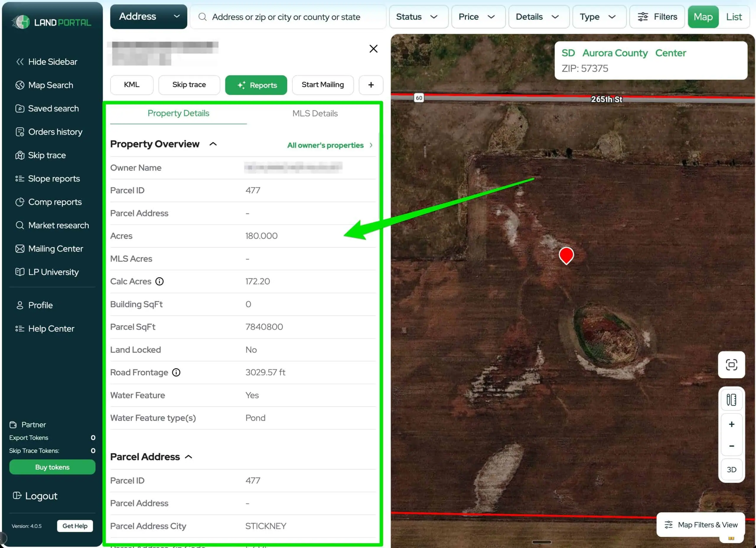Viewport: 756px width, 548px height.
Task: Open the Status filter dropdown
Action: pos(418,17)
